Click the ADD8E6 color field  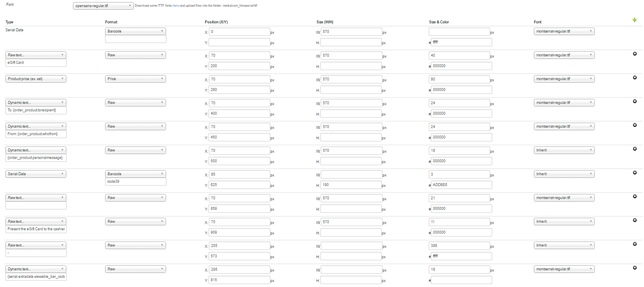click(x=461, y=185)
